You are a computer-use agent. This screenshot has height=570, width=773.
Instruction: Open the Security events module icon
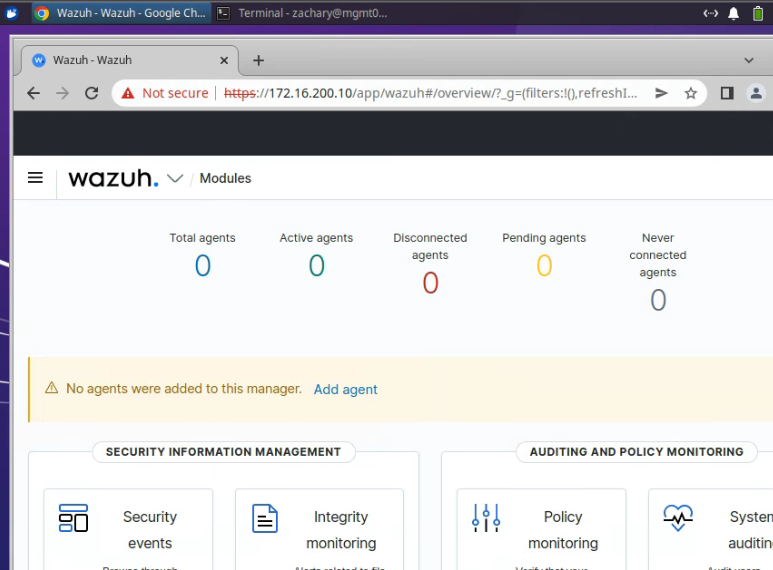click(73, 518)
